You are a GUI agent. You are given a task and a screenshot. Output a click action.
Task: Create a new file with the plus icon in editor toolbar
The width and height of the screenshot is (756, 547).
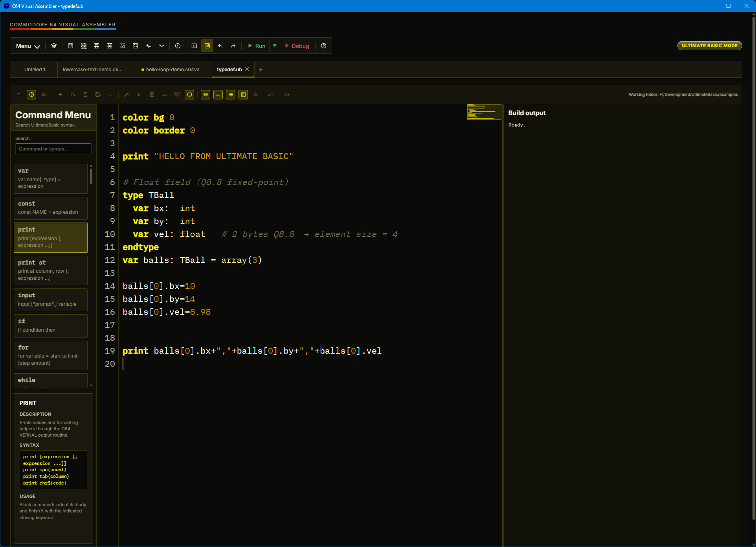click(60, 95)
